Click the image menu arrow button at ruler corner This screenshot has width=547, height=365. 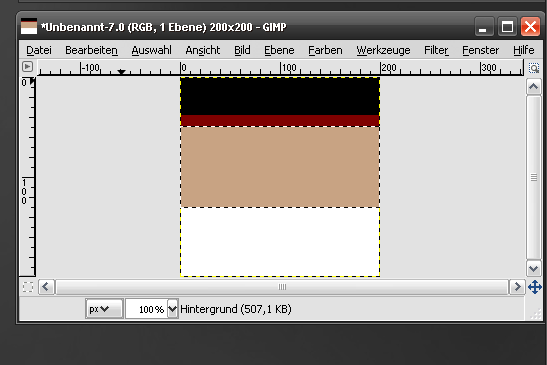coord(28,67)
